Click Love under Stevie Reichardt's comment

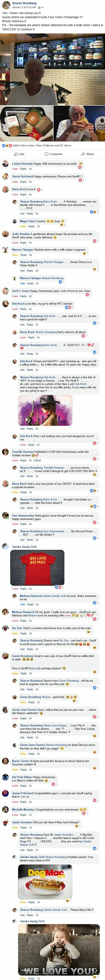click(x=15, y=182)
